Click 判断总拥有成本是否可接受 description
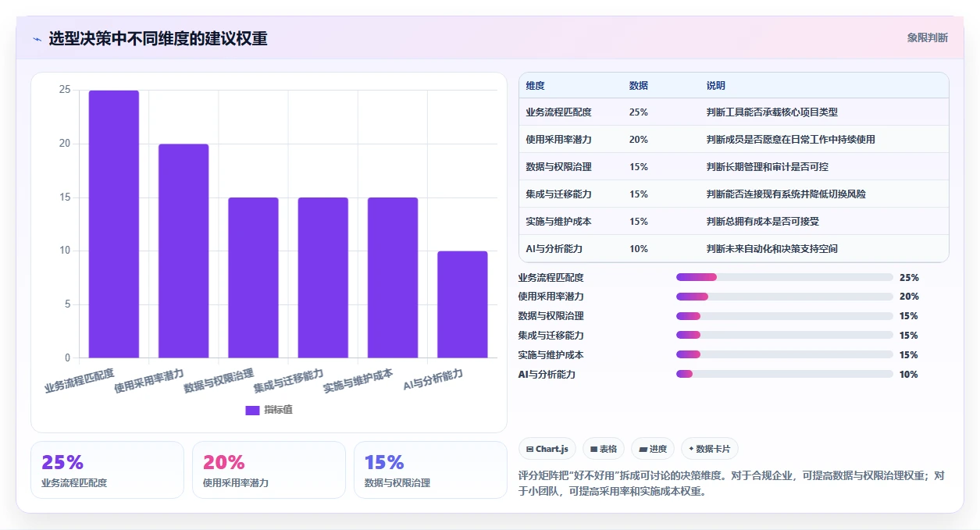 [762, 222]
